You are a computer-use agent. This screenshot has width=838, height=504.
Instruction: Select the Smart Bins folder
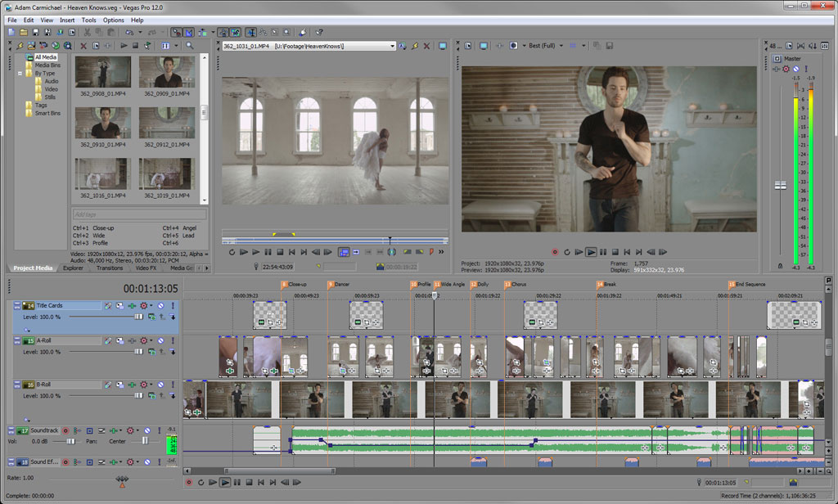(47, 113)
